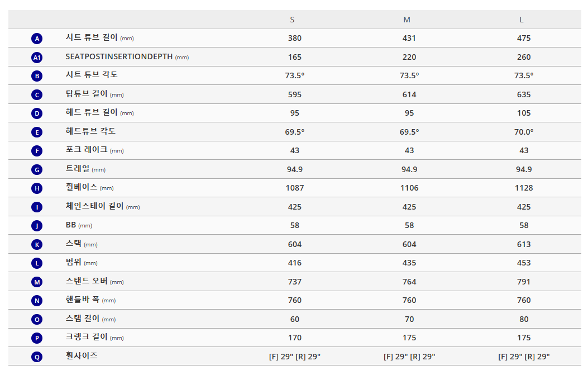Click the C badge icon for top tube length

click(x=37, y=95)
